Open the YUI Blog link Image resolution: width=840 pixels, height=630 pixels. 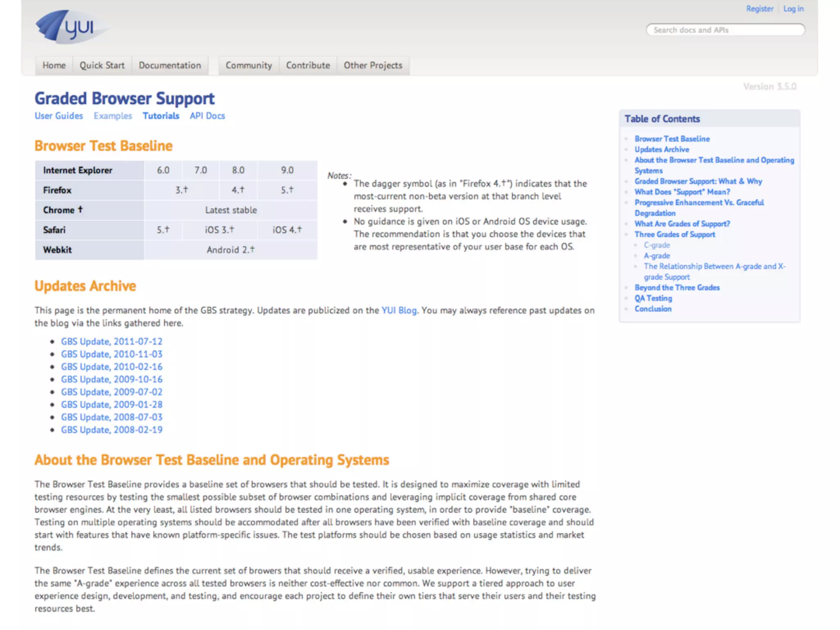point(399,310)
